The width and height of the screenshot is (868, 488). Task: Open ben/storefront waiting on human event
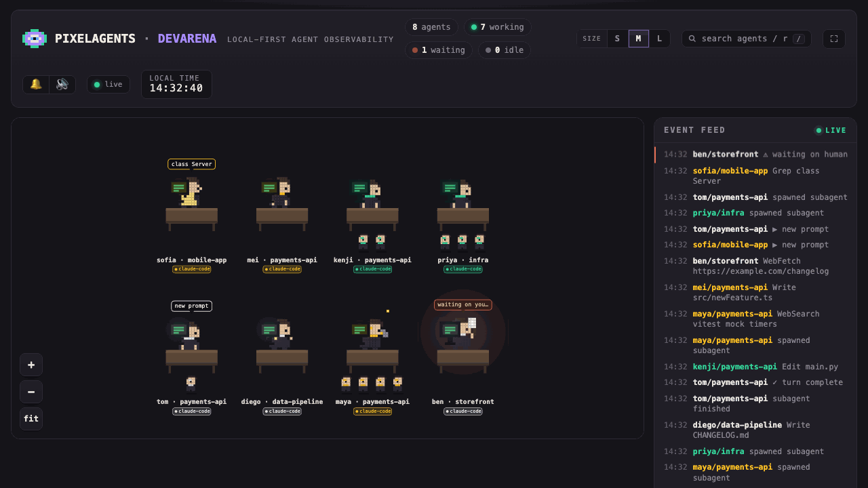click(755, 155)
